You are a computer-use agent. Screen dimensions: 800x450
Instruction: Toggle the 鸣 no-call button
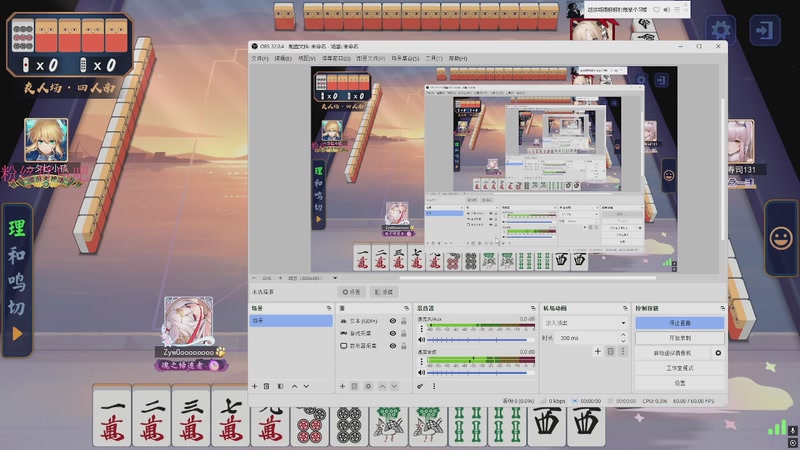pos(17,281)
